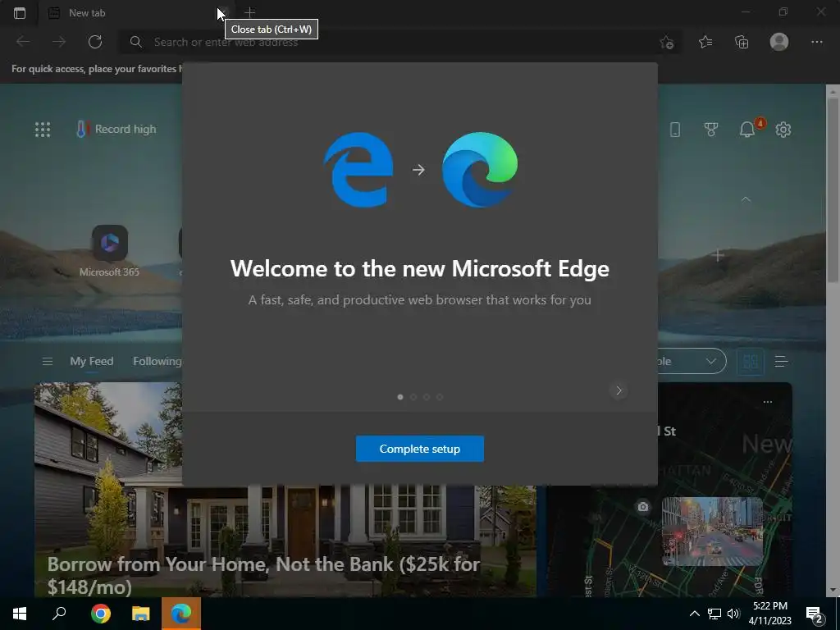
Task: Select the third welcome page dot
Action: point(427,397)
